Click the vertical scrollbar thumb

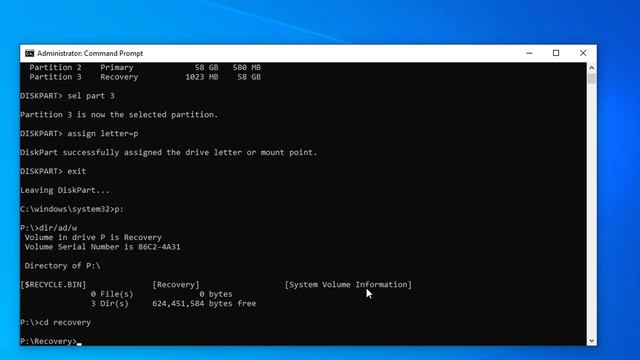591,78
